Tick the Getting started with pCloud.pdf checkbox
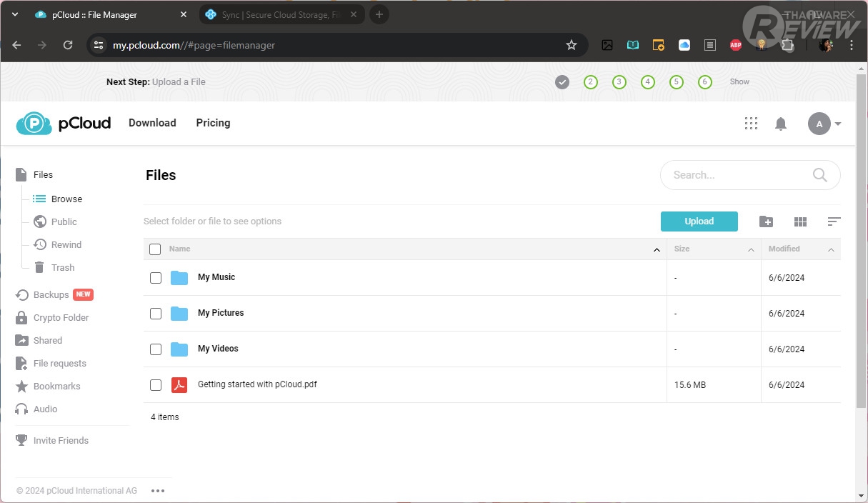The width and height of the screenshot is (868, 503). (156, 385)
